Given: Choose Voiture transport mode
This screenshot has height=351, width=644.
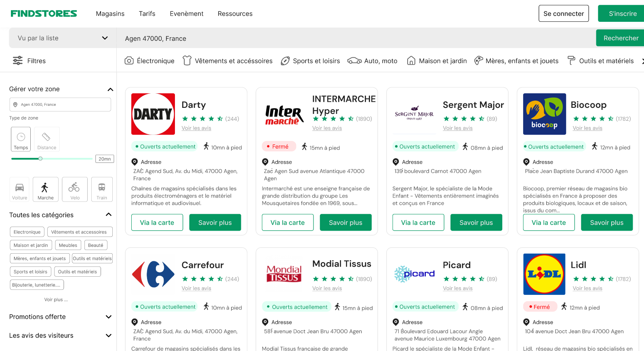Looking at the screenshot, I should click(19, 189).
